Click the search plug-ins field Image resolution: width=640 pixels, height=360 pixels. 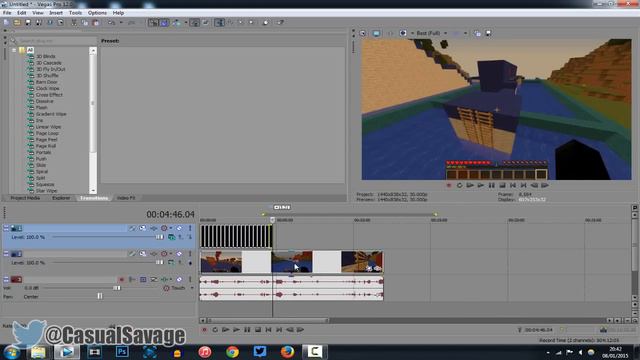point(55,41)
